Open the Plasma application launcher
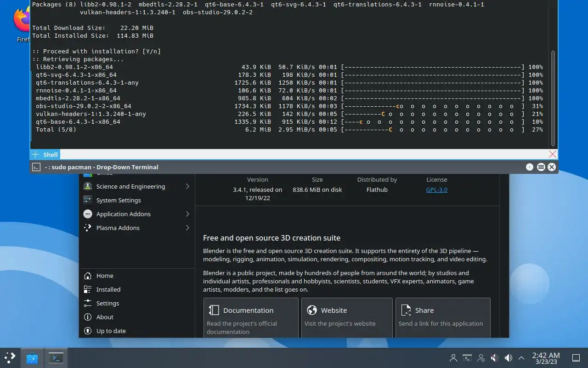Viewport: 588px width, 368px height. 10,357
